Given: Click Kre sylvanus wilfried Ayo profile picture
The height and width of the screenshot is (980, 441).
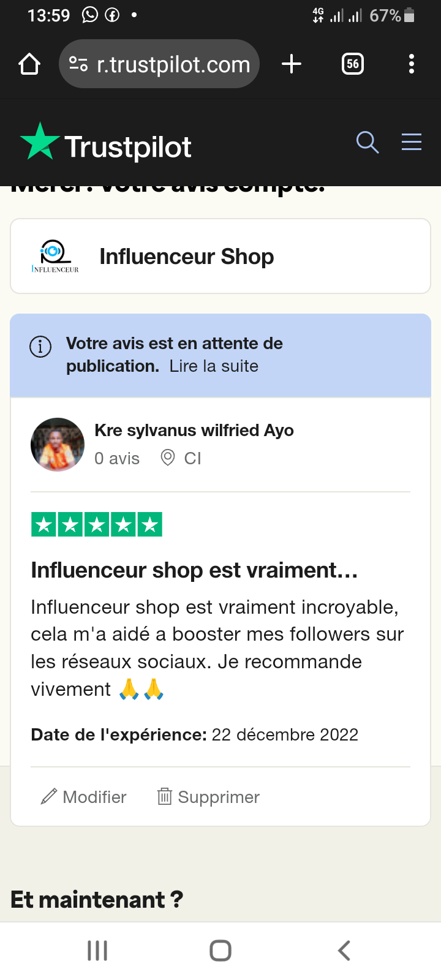Looking at the screenshot, I should (x=58, y=445).
